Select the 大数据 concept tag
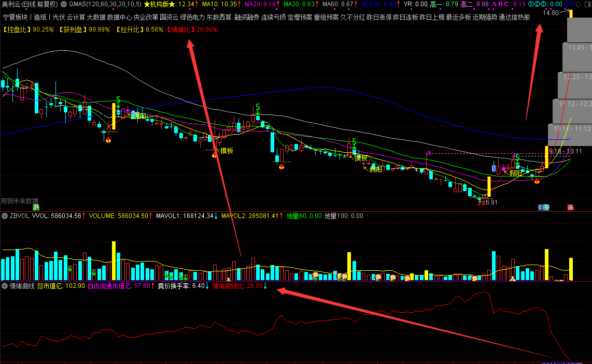This screenshot has width=592, height=364. click(96, 18)
